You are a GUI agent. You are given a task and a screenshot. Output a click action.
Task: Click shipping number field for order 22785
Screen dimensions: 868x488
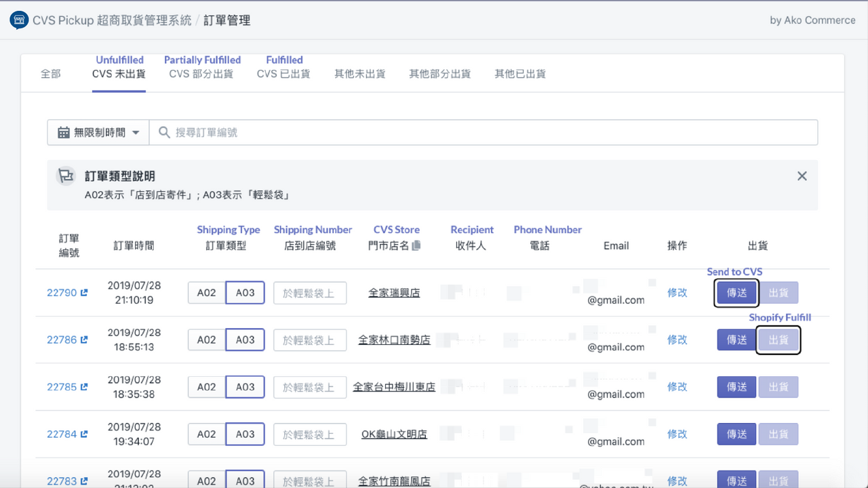(310, 387)
